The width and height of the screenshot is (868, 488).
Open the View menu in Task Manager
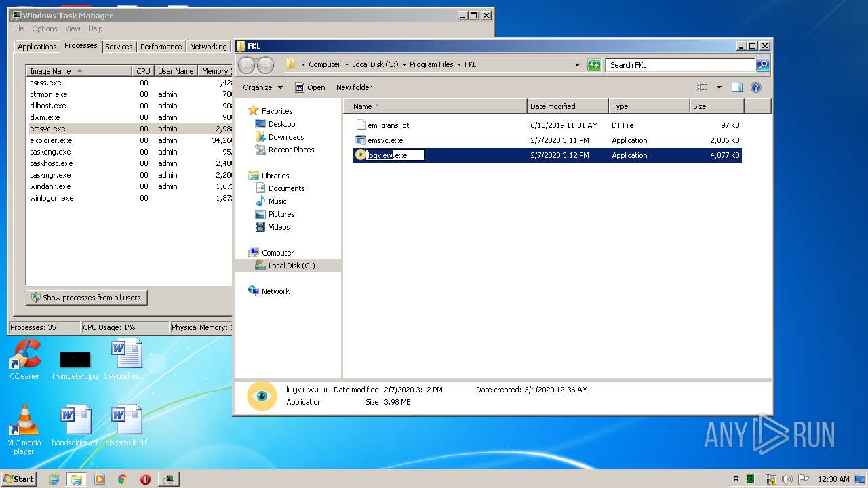pos(73,28)
